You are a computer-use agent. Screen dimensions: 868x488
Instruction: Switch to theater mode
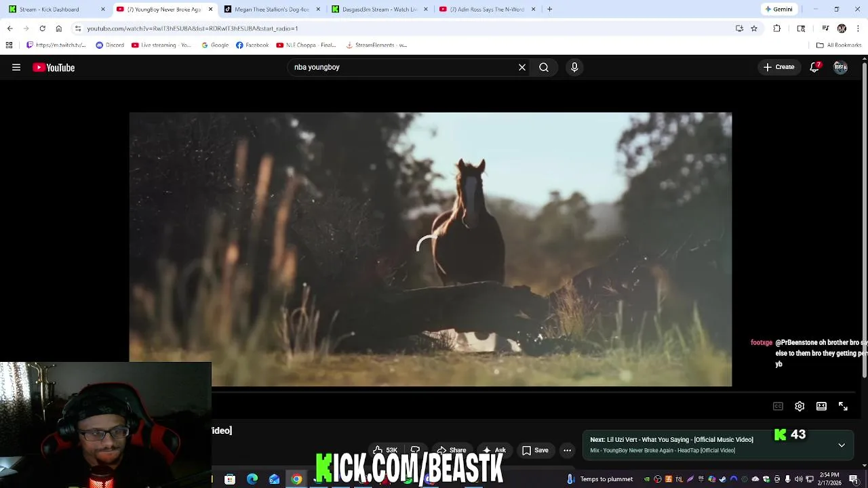coord(821,406)
